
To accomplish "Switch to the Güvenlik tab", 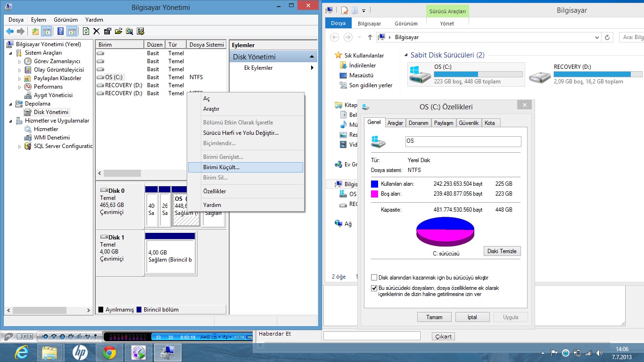I will pyautogui.click(x=469, y=123).
